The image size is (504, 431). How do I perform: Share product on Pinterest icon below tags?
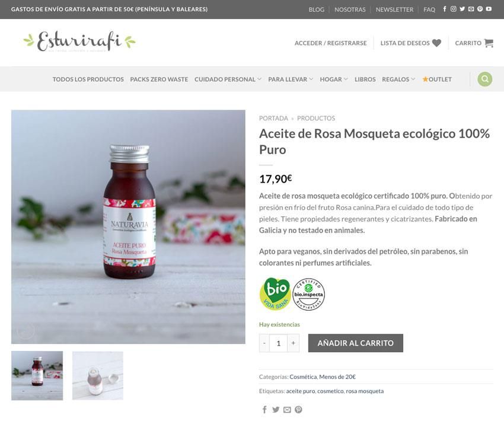[x=298, y=410]
